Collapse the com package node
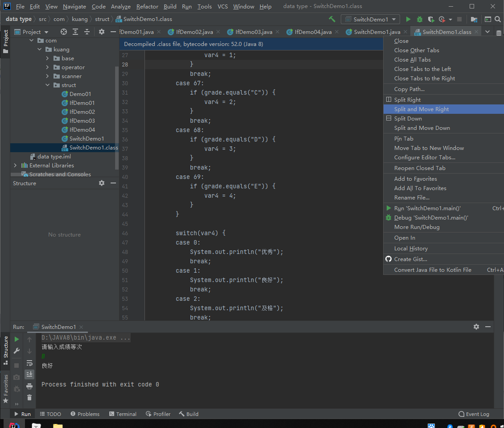Viewport: 504px width, 428px height. coord(32,41)
